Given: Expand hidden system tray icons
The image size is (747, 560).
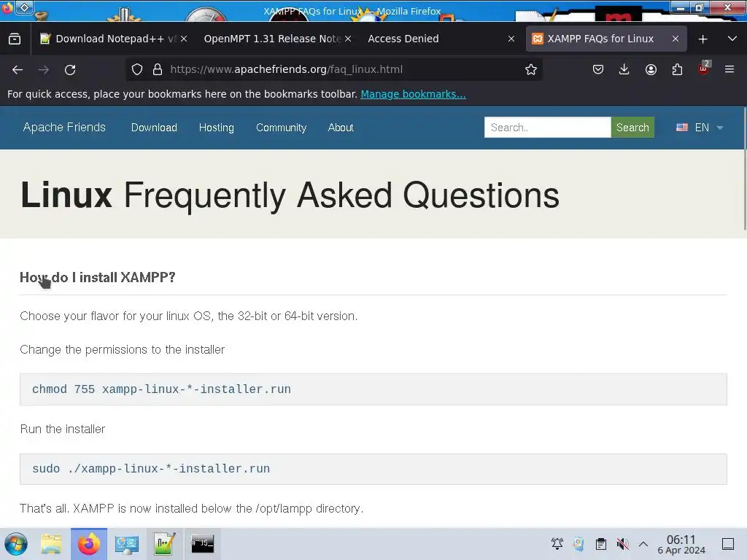Looking at the screenshot, I should coord(643,544).
